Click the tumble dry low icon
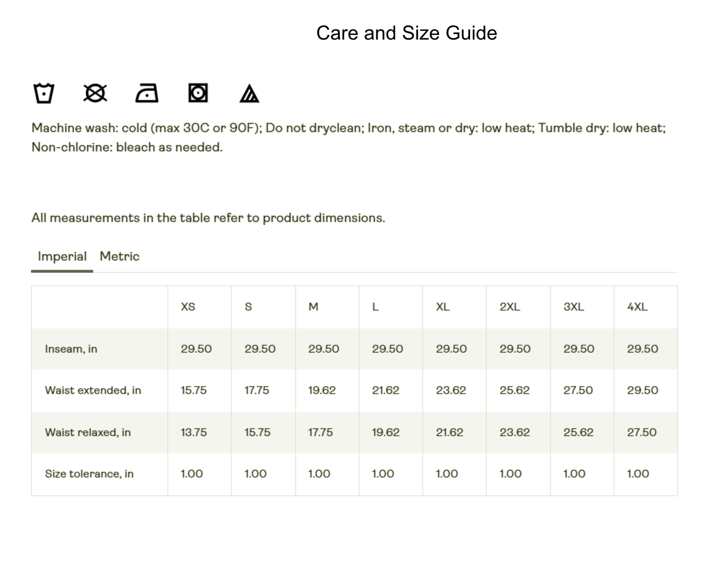The height and width of the screenshot is (562, 728). (x=198, y=93)
